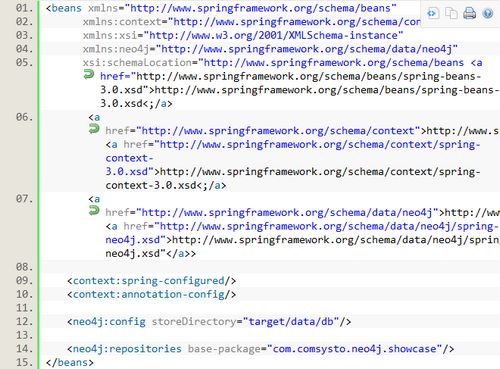
Task: Click the xsi:schemaLocation attribute name
Action: [137, 63]
